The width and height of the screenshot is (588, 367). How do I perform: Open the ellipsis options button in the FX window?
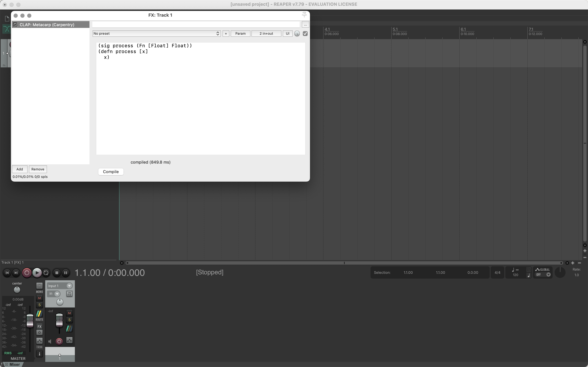click(305, 24)
